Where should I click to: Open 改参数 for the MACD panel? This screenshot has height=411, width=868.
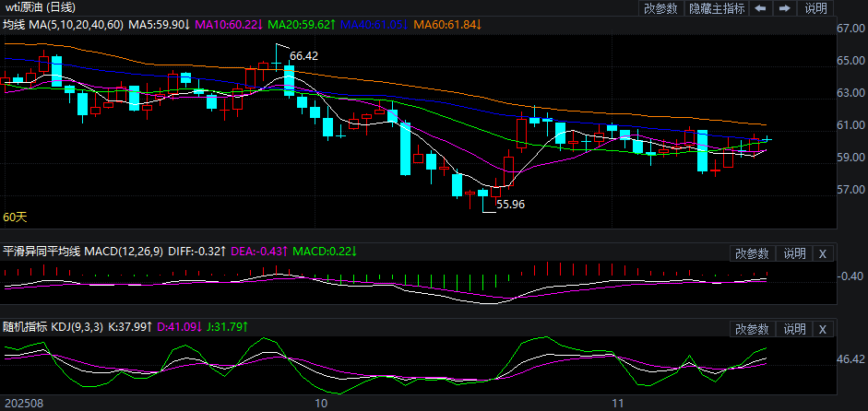(752, 252)
